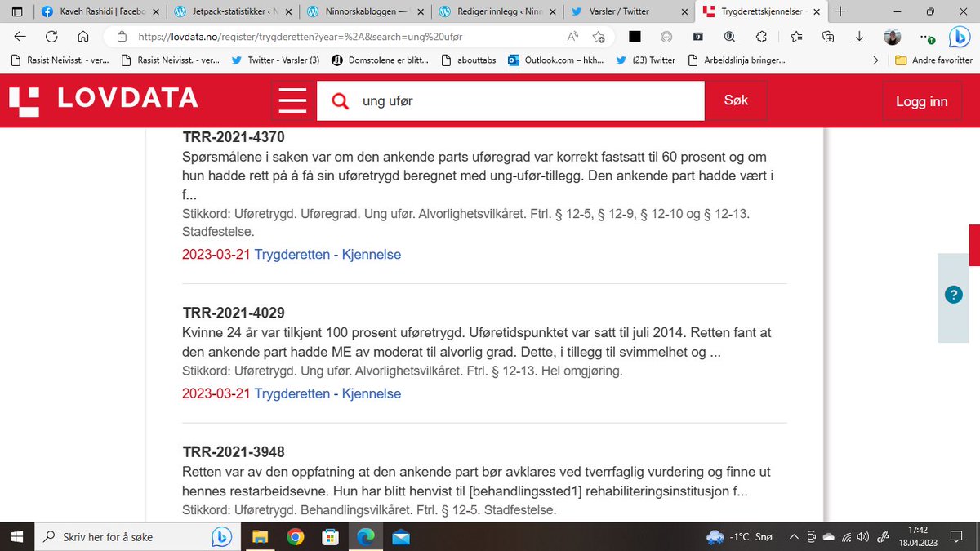The height and width of the screenshot is (551, 980).
Task: Open the hamburger menu next to the search bar
Action: click(x=292, y=100)
